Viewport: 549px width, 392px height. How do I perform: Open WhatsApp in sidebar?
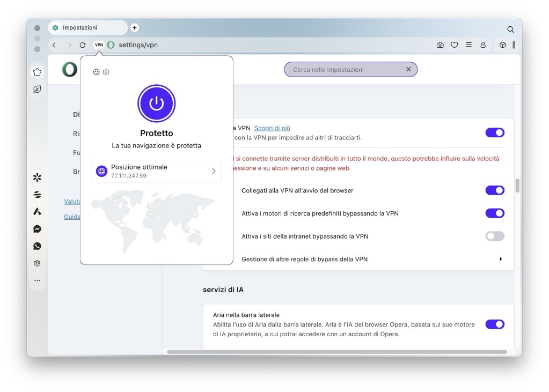point(37,246)
